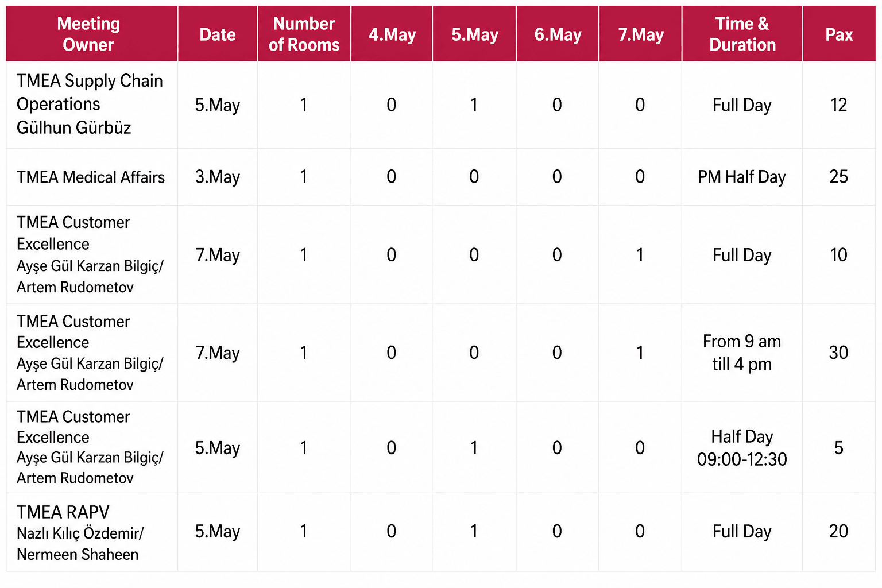
Task: Click the Half Day 09:00-12:30 cell
Action: point(742,447)
